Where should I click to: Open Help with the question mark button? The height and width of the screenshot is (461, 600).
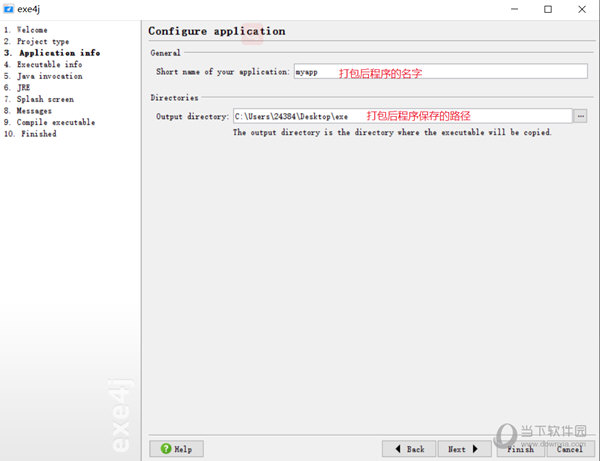(176, 449)
